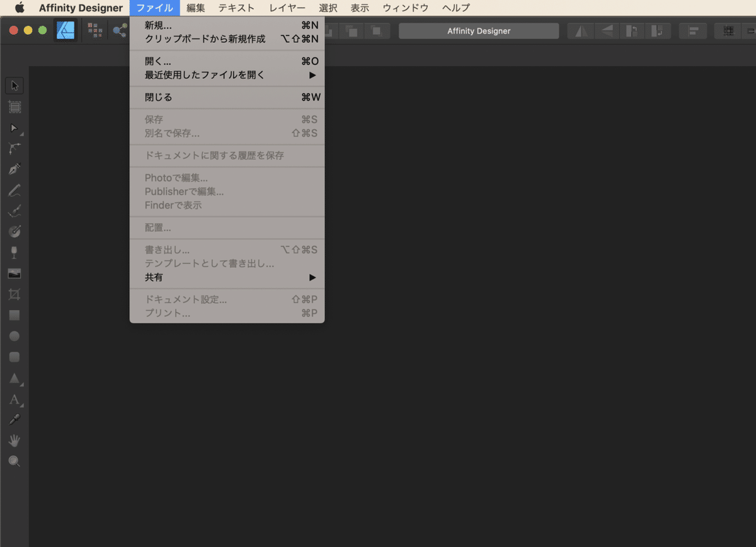This screenshot has height=547, width=756.
Task: Click the 書き出し... menu item
Action: [x=227, y=250]
